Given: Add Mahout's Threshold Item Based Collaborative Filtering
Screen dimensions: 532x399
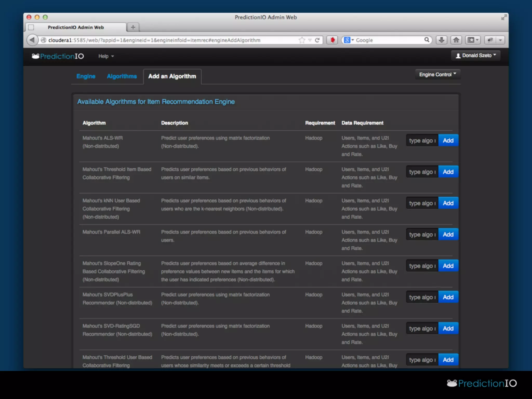Looking at the screenshot, I should tap(448, 172).
